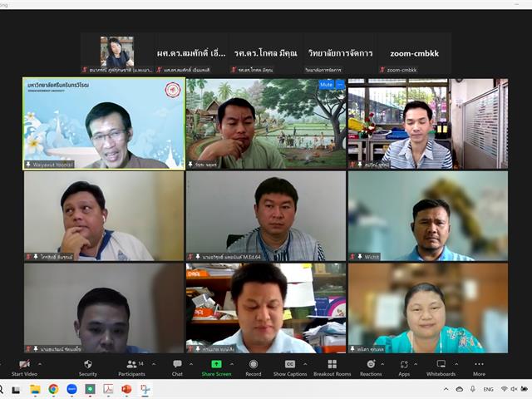
Task: Select the participant tile labeled zoom-cmbkk
Action: [414, 53]
